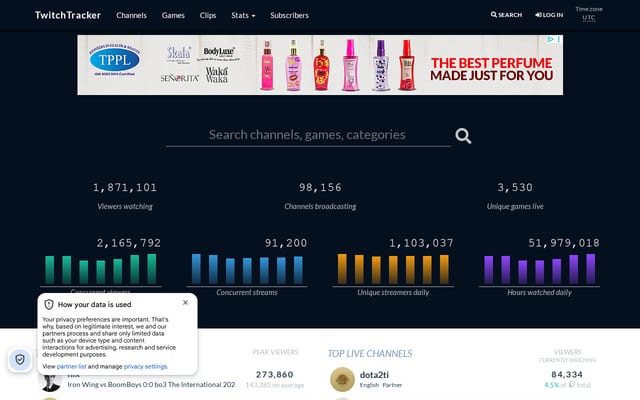Open the privacy settings link
This screenshot has width=640, height=400.
(x=145, y=366)
